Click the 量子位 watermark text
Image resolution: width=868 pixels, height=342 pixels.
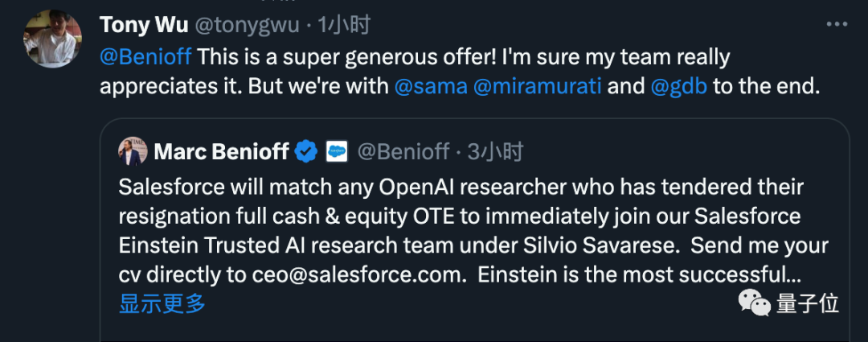[x=807, y=303]
